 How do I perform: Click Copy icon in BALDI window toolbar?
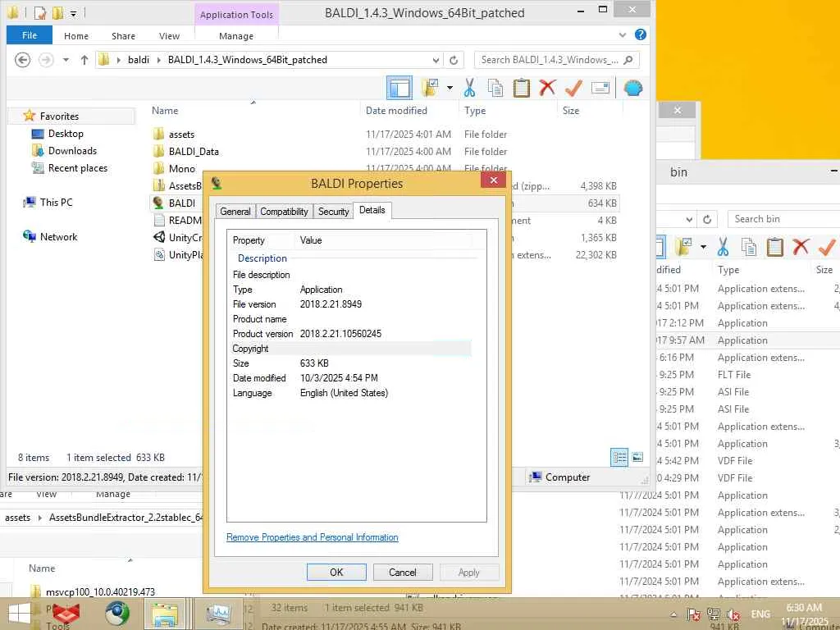click(x=495, y=88)
